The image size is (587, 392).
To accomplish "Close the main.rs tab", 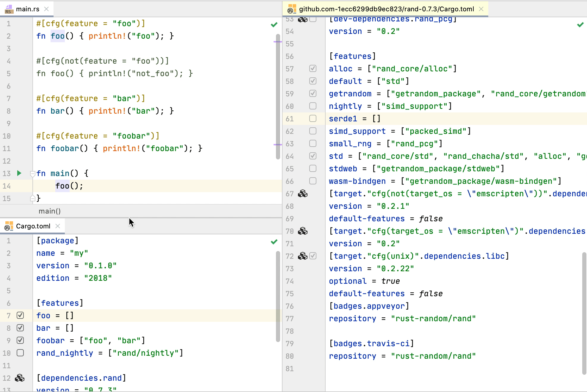I will [x=46, y=9].
